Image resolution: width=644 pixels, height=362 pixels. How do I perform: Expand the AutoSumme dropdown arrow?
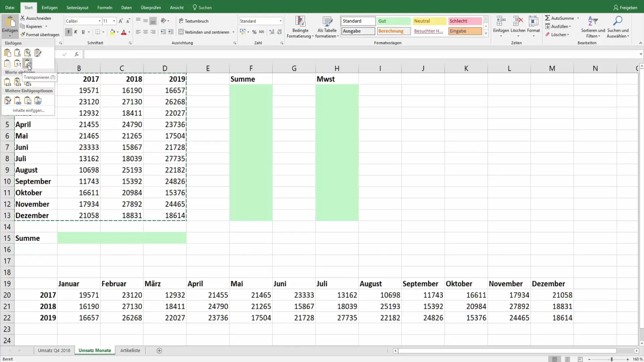[578, 18]
